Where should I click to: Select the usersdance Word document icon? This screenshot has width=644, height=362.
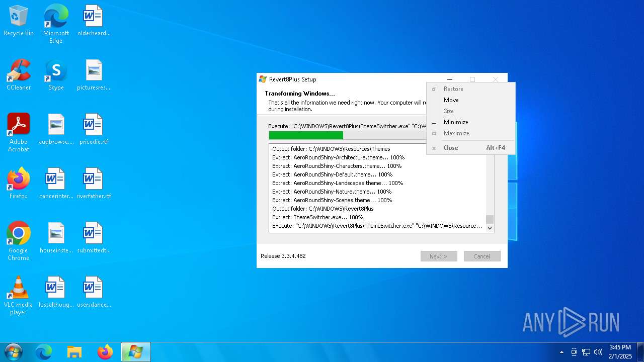[94, 293]
